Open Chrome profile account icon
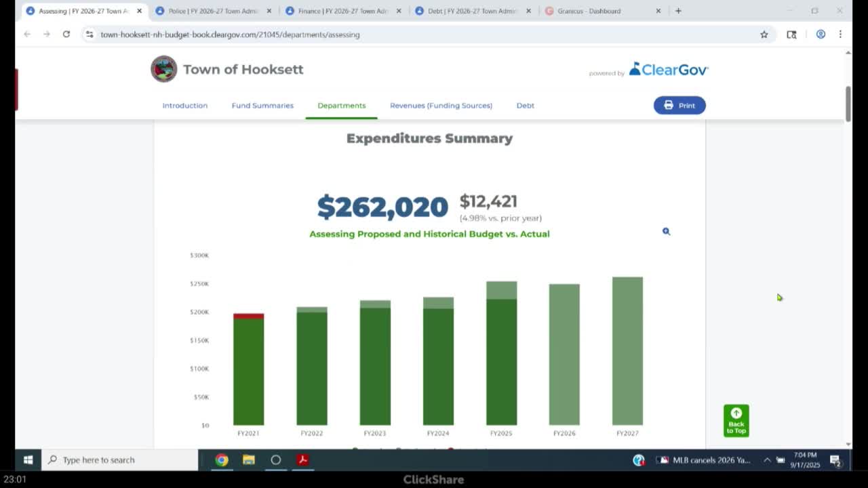The height and width of the screenshot is (488, 868). coord(821,35)
